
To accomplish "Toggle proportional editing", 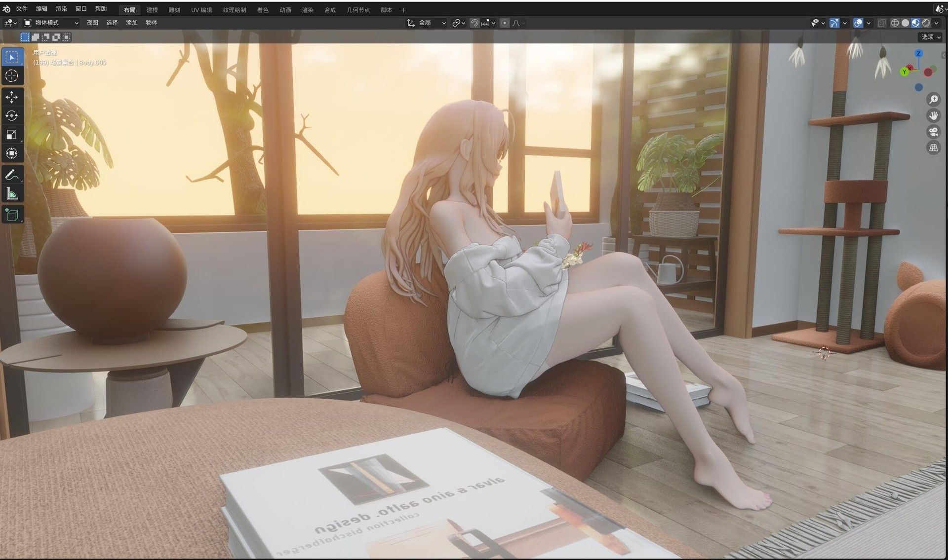I will point(504,23).
